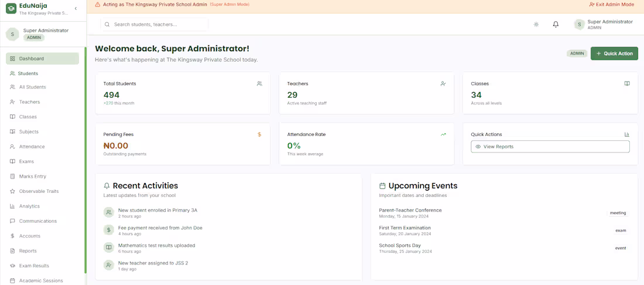Click the Total Students card people icon
644x285 pixels.
click(x=259, y=83)
